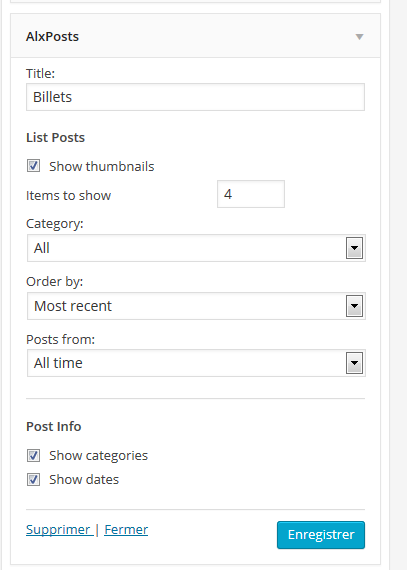
Task: Open the Posts from dropdown showing All time
Action: (196, 363)
